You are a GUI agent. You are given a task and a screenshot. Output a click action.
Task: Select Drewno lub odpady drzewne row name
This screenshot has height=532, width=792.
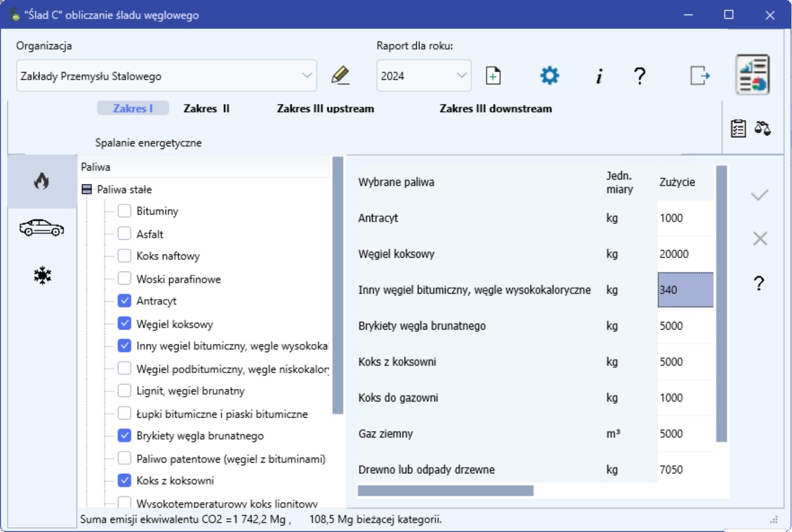[427, 470]
